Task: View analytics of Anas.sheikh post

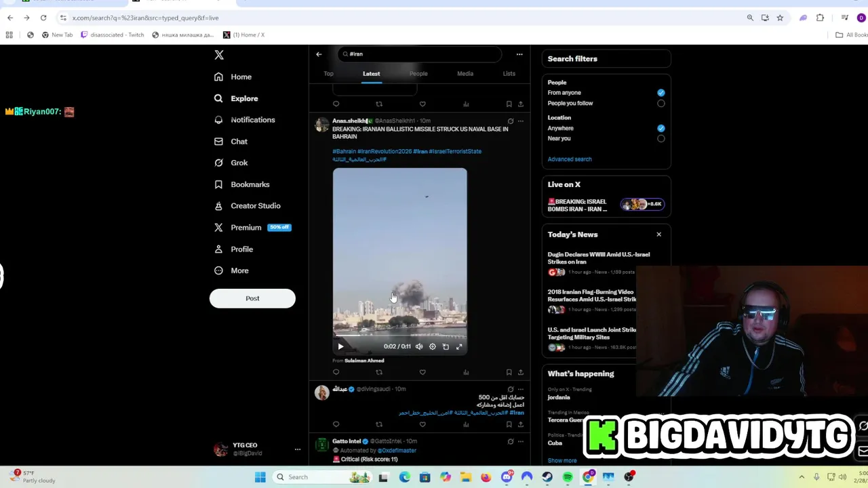Action: click(466, 372)
